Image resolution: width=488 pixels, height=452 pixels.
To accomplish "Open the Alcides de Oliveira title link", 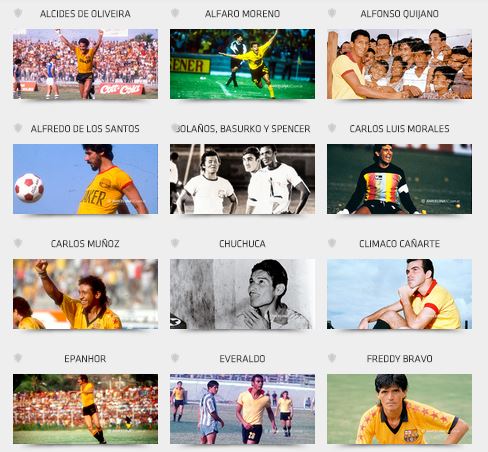I will (x=85, y=14).
